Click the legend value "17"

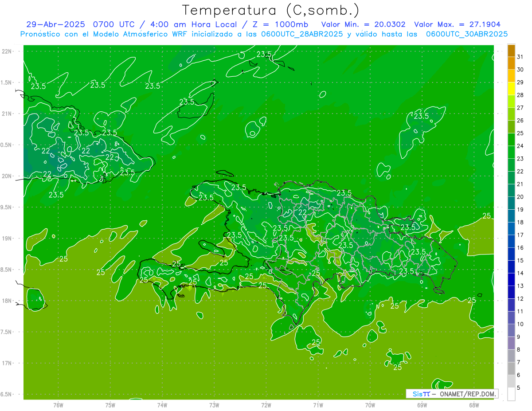[520, 235]
